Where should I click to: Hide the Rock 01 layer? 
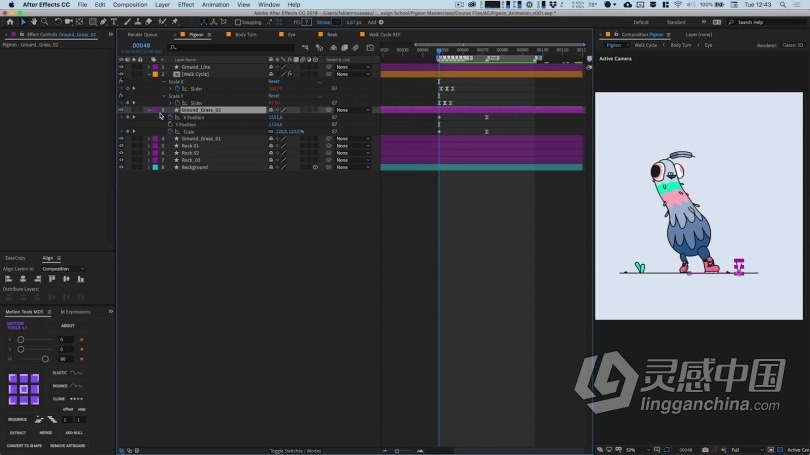point(121,146)
